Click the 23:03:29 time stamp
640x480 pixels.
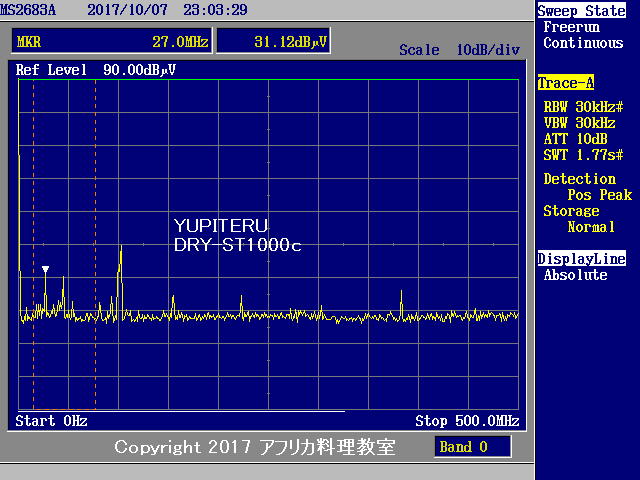click(x=215, y=10)
